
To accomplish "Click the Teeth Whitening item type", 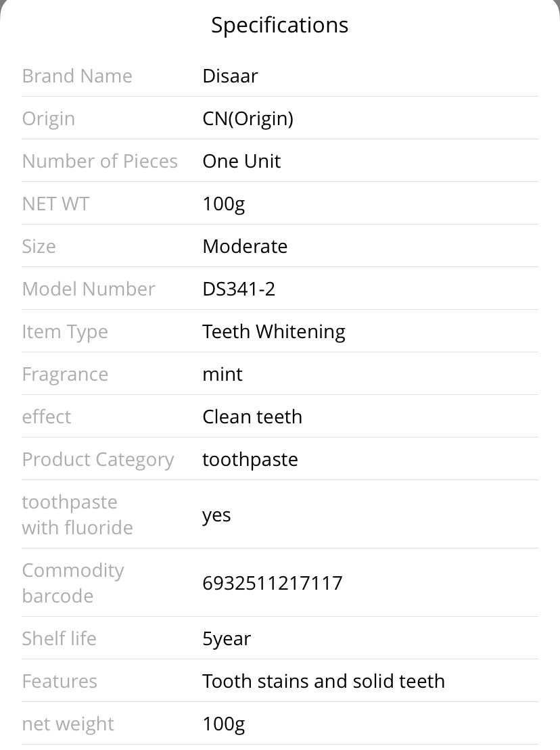I will coord(274,332).
